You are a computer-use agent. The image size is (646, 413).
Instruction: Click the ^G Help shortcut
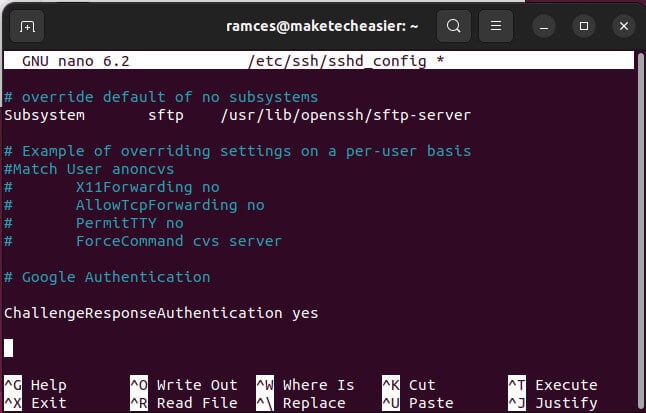point(35,385)
